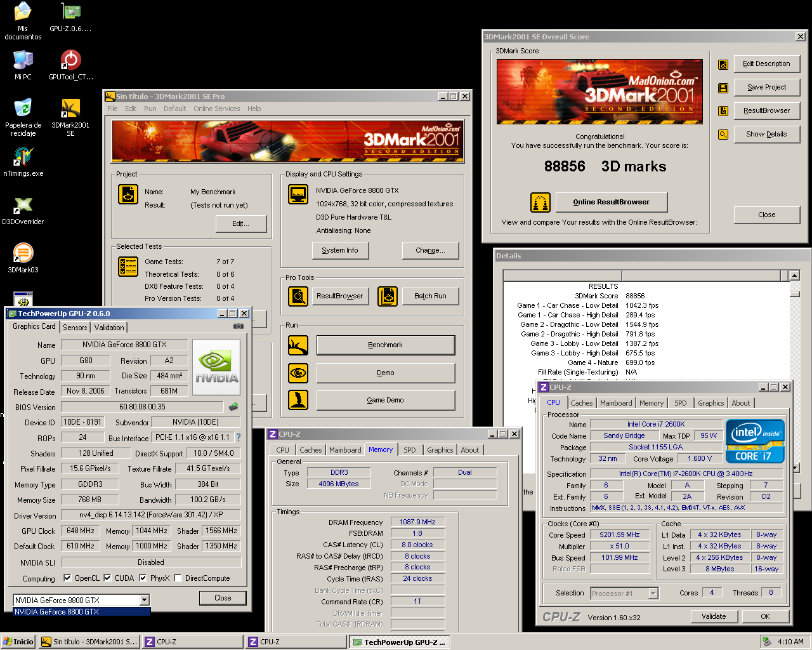Click Close button in 3DMark score window
The width and height of the screenshot is (812, 650).
click(766, 215)
